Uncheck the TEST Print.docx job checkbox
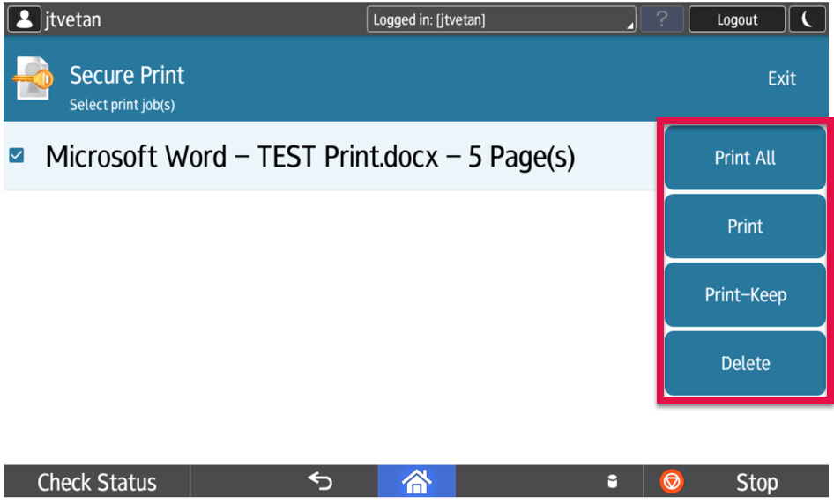 coord(17,156)
